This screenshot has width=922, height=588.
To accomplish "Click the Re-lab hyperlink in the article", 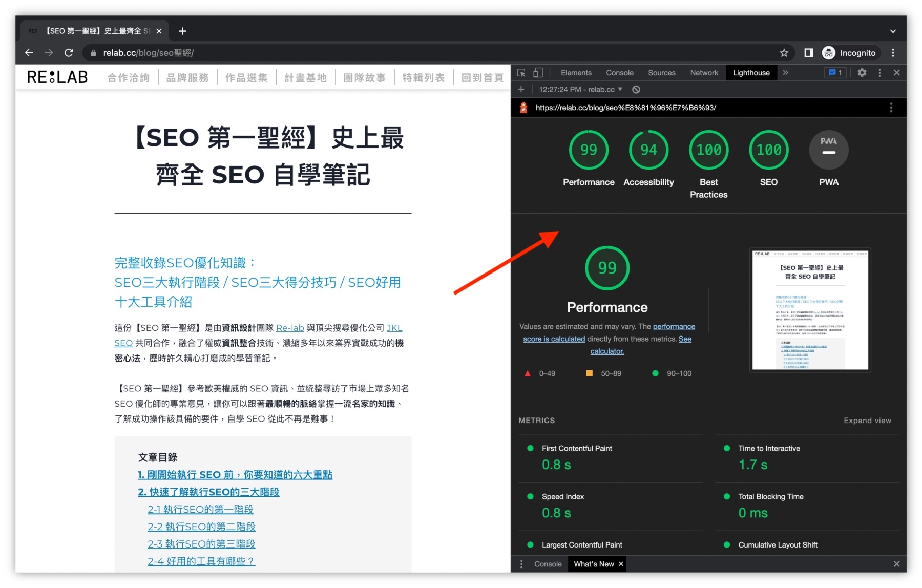I will coord(290,328).
